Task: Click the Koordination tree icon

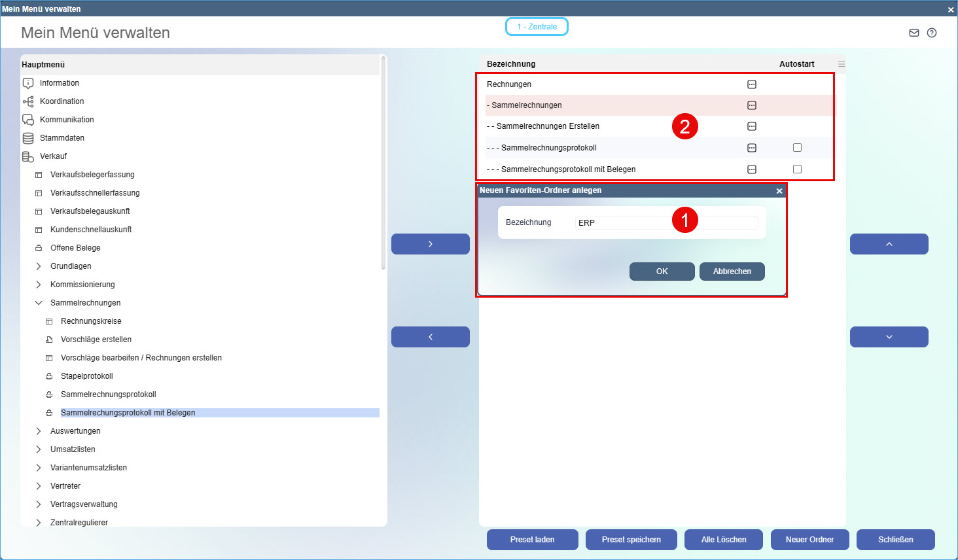Action: 28,101
